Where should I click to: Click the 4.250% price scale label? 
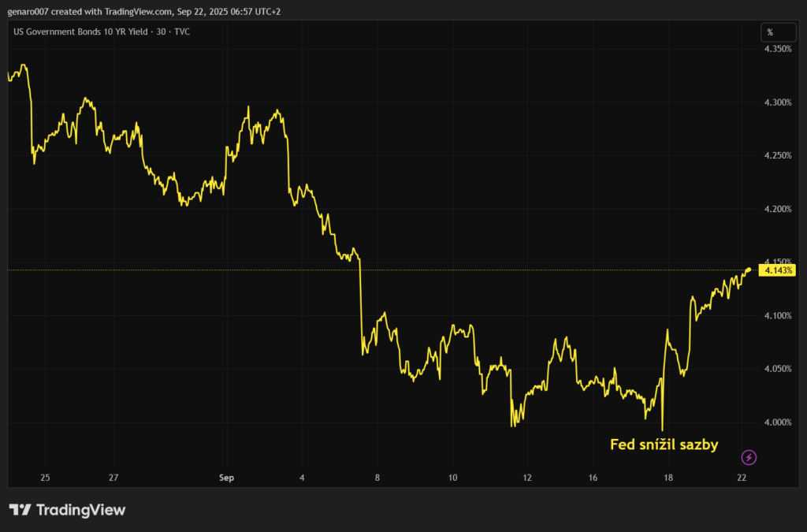pos(777,156)
